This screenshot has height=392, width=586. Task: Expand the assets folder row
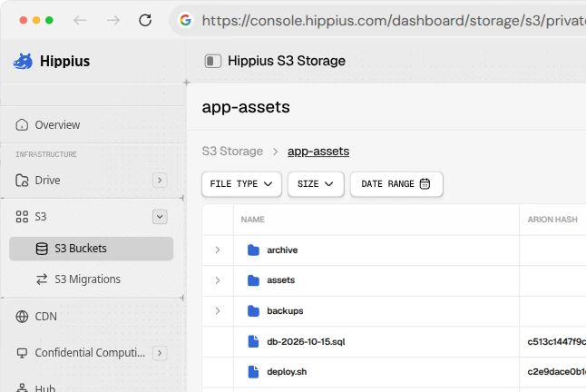(x=218, y=280)
